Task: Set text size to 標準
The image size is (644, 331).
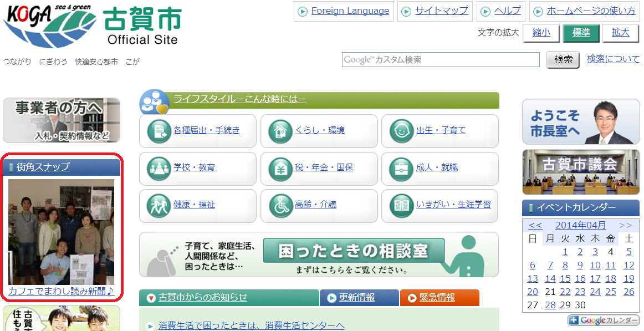Action: (581, 33)
